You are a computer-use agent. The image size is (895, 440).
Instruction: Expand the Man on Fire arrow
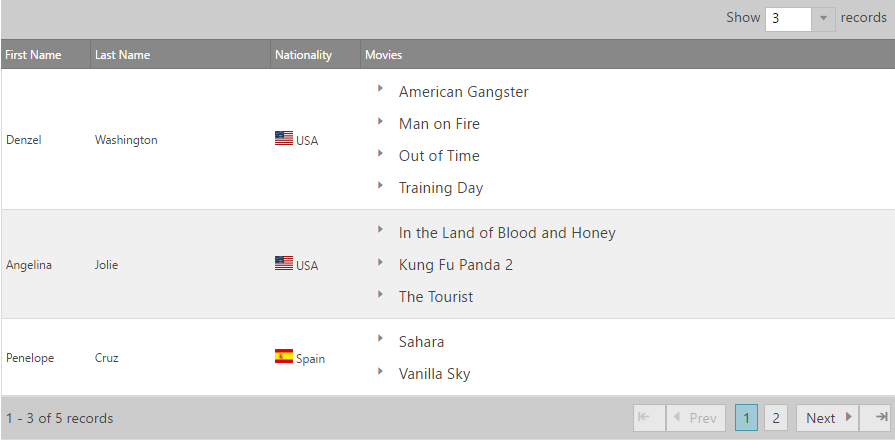tap(381, 121)
